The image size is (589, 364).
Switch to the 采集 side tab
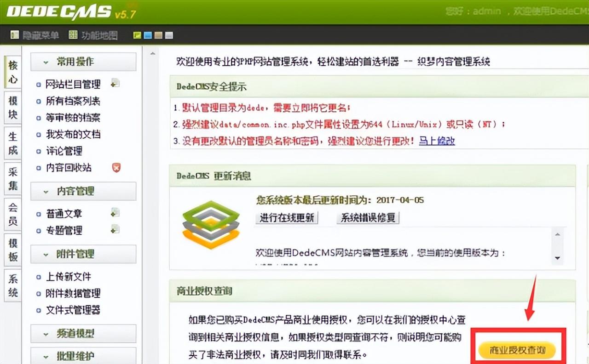[x=13, y=179]
